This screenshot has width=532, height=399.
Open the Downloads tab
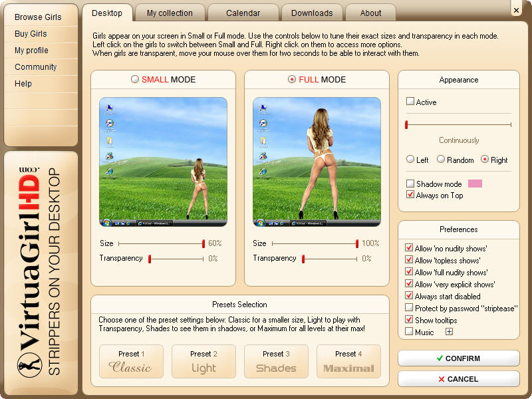click(x=312, y=13)
